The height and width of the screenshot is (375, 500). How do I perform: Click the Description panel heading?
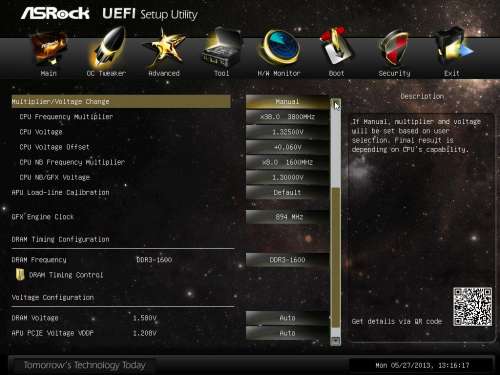[x=422, y=96]
